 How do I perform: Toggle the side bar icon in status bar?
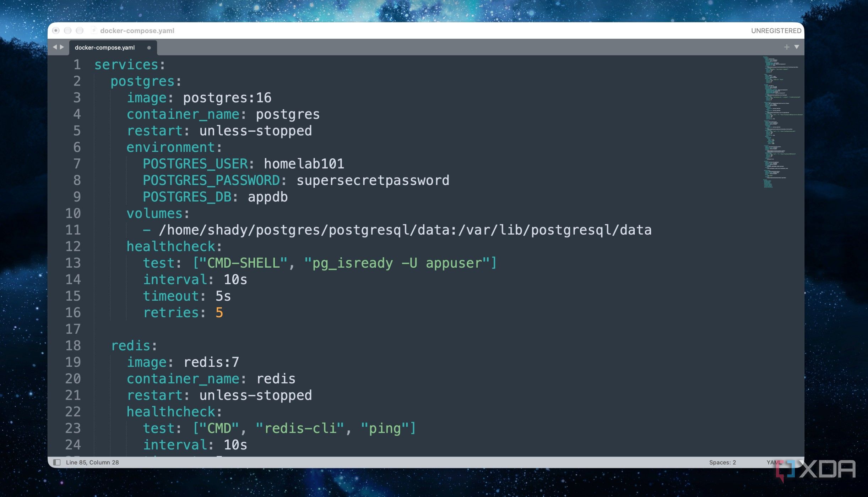(56, 462)
